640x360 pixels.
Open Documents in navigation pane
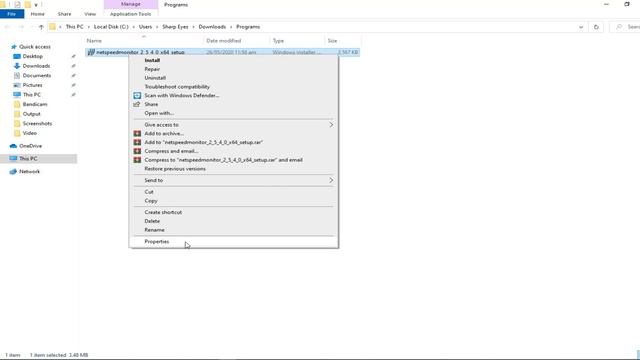coord(36,76)
